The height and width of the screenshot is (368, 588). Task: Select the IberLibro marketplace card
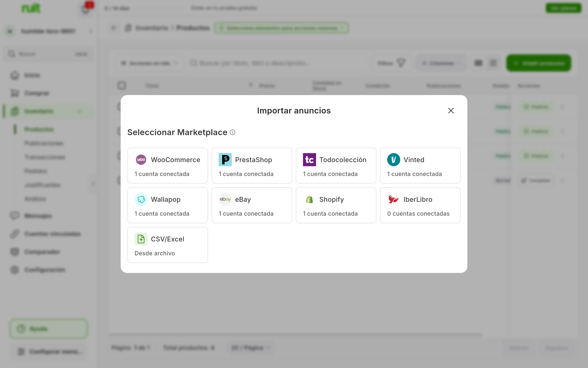[420, 205]
